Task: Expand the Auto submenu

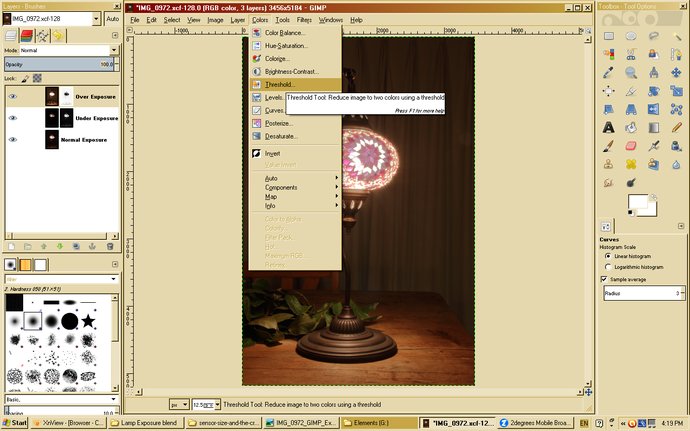Action: (x=295, y=178)
